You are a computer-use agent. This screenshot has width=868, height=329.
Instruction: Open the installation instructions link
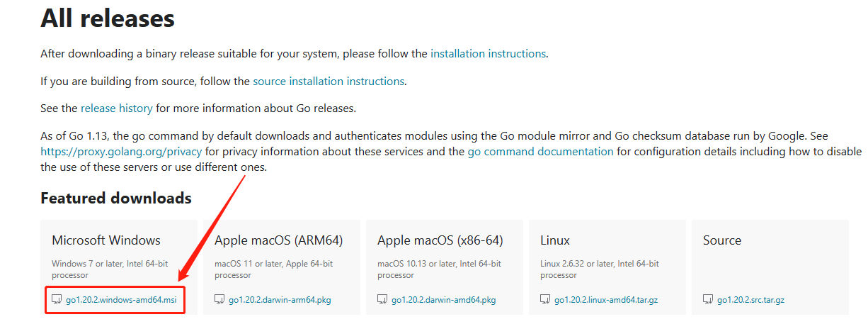pos(488,53)
